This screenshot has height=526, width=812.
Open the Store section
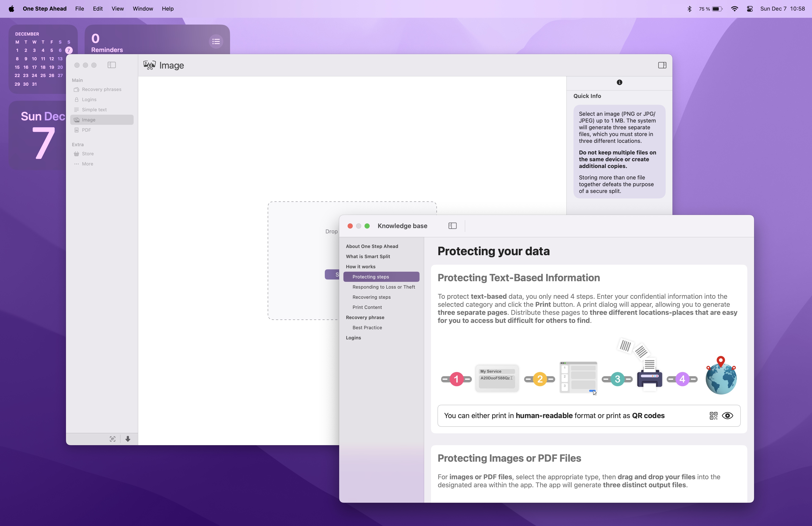pos(87,154)
